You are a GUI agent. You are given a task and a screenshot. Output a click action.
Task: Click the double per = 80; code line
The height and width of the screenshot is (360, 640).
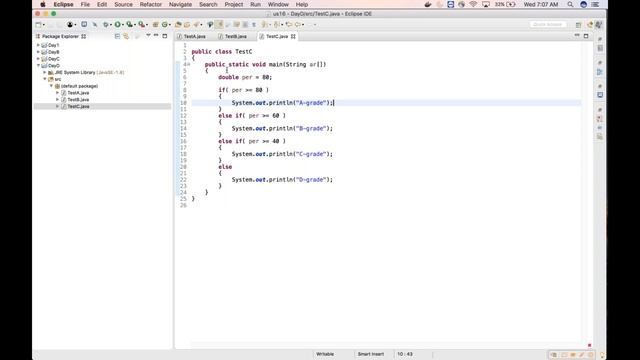245,77
